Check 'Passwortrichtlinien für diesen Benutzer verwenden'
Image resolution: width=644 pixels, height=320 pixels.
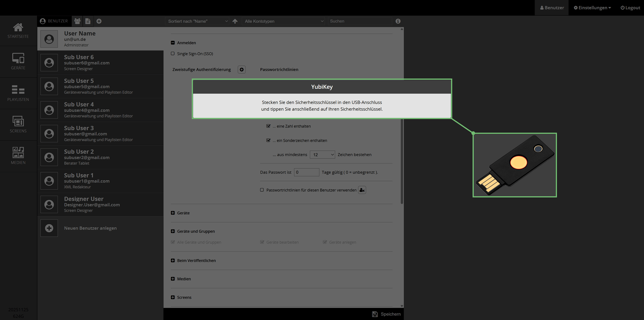coord(262,190)
